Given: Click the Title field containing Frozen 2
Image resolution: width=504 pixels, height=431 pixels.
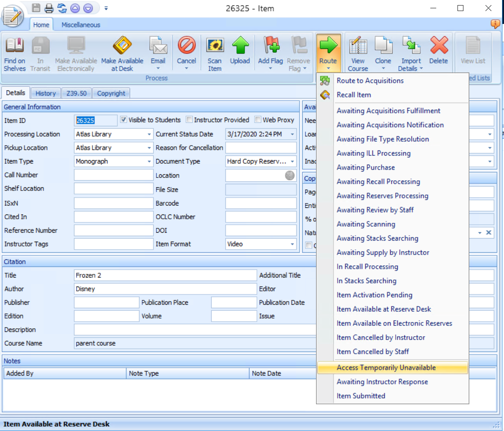Looking at the screenshot, I should pos(165,276).
